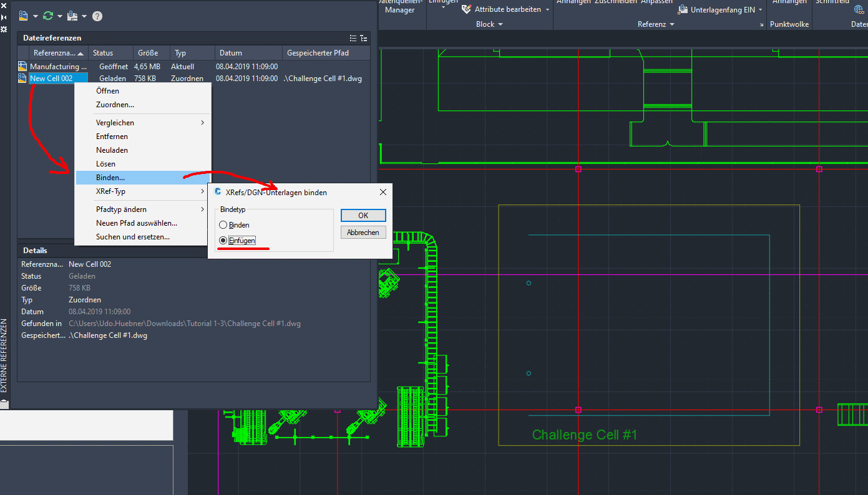Image resolution: width=868 pixels, height=495 pixels.
Task: Click the Unterlagenfang EIN icon
Action: click(x=684, y=10)
